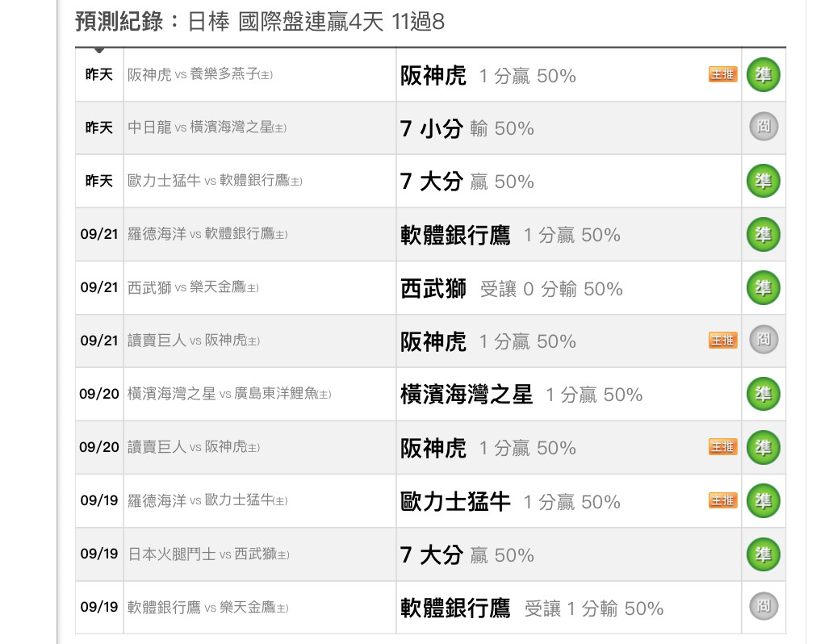Click the small triangle marker above the date column
816x644 pixels.
(99, 51)
